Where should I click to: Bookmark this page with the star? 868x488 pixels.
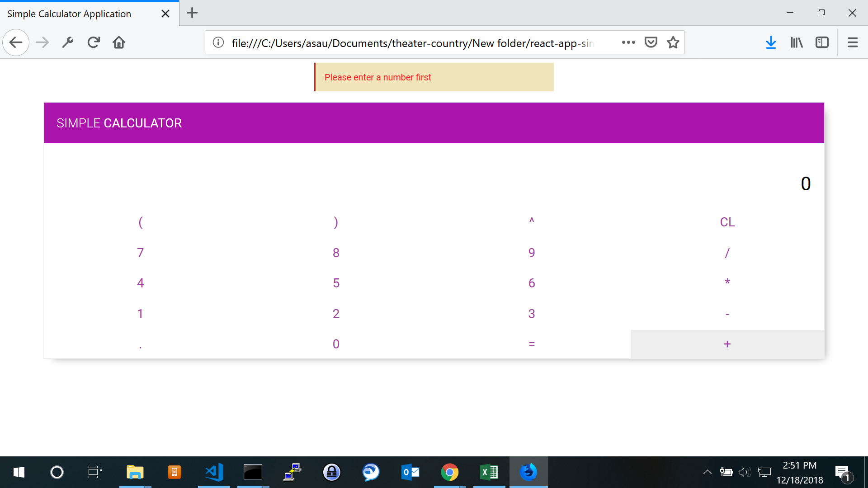pyautogui.click(x=673, y=42)
